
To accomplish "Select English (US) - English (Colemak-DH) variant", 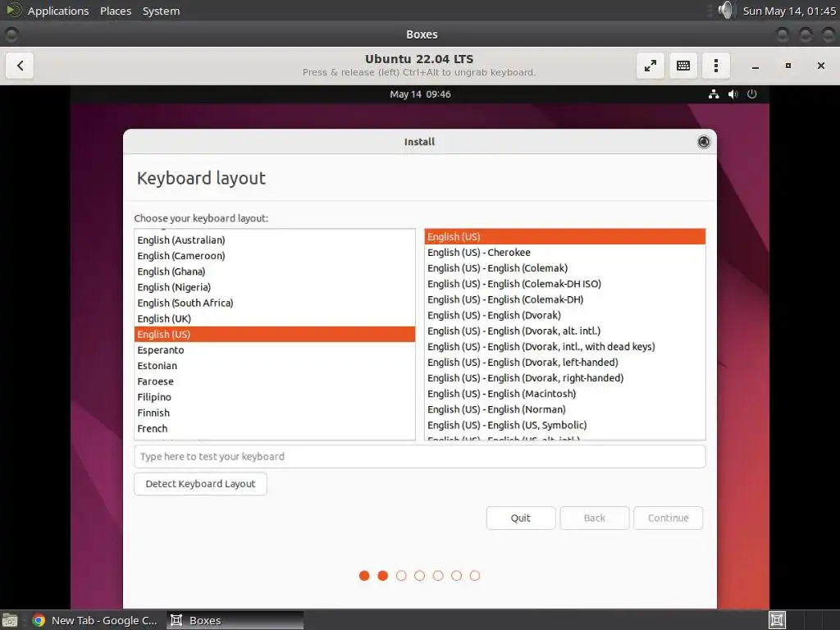I will (564, 299).
